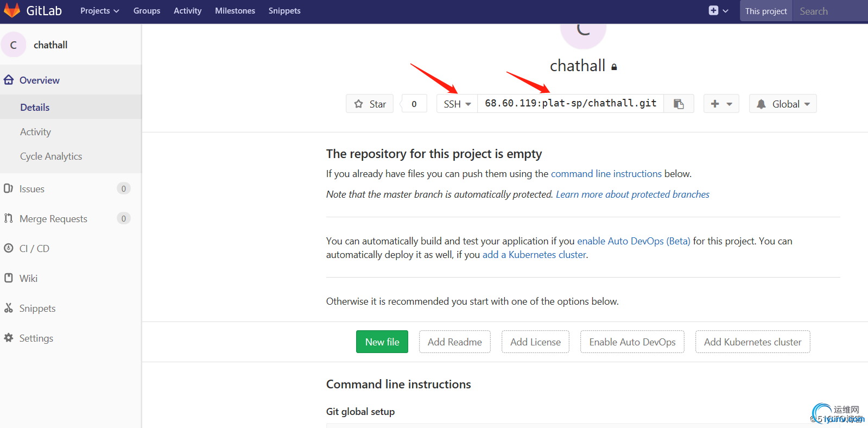Image resolution: width=868 pixels, height=428 pixels.
Task: Click the Git global setup heading
Action: [x=360, y=412]
